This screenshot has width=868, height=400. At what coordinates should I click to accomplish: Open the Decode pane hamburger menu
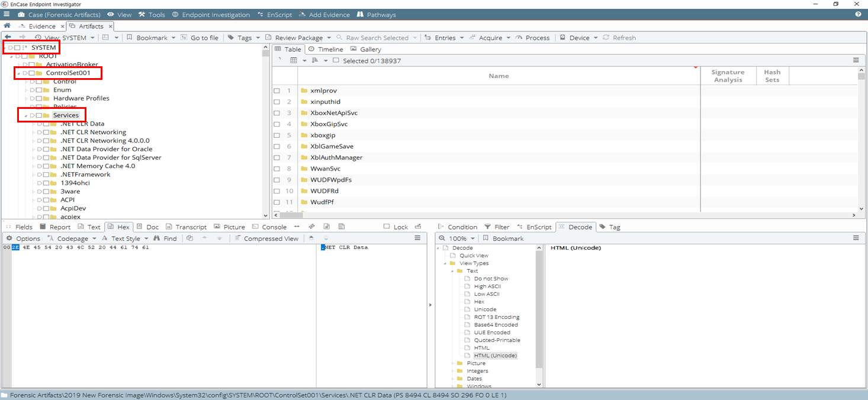click(x=856, y=238)
